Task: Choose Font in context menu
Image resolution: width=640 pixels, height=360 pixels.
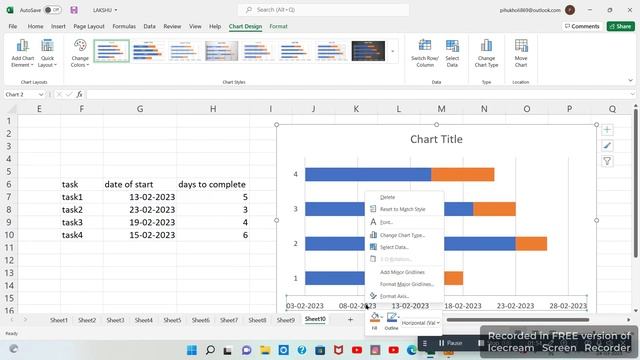Action: pos(404,222)
